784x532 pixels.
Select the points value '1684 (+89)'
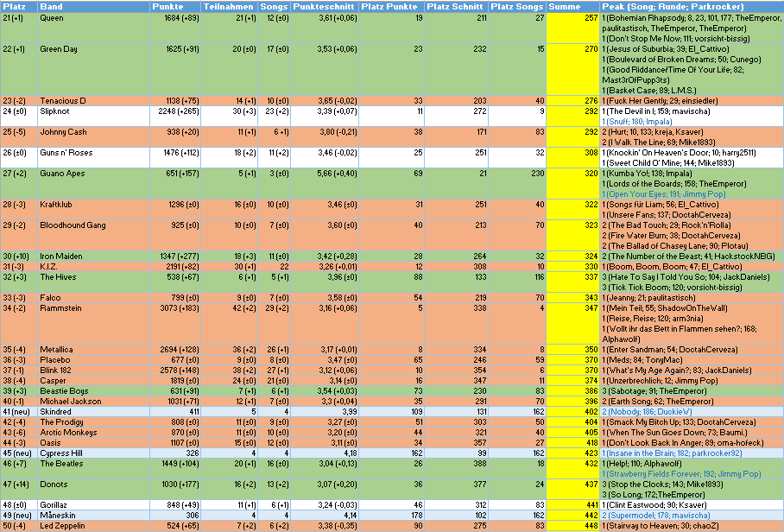[x=181, y=18]
